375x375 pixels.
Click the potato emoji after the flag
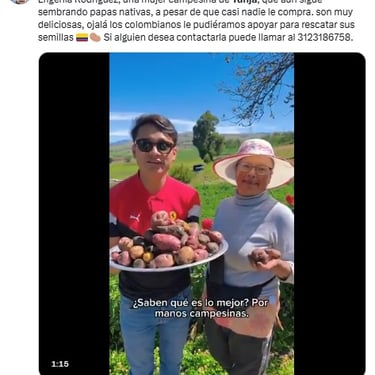click(x=95, y=37)
